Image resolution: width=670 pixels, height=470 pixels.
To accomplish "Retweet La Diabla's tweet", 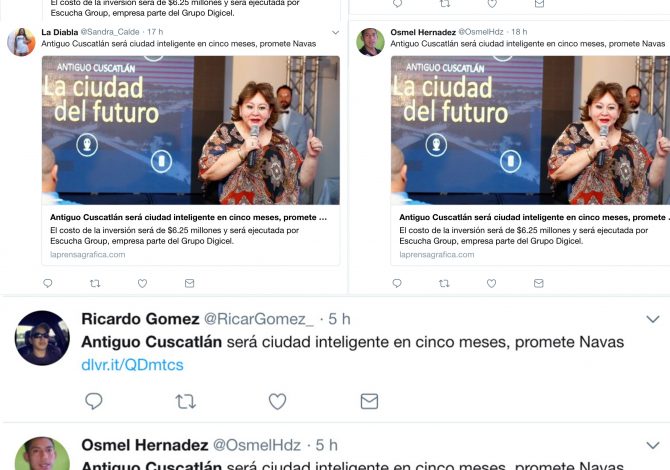I will click(x=95, y=283).
